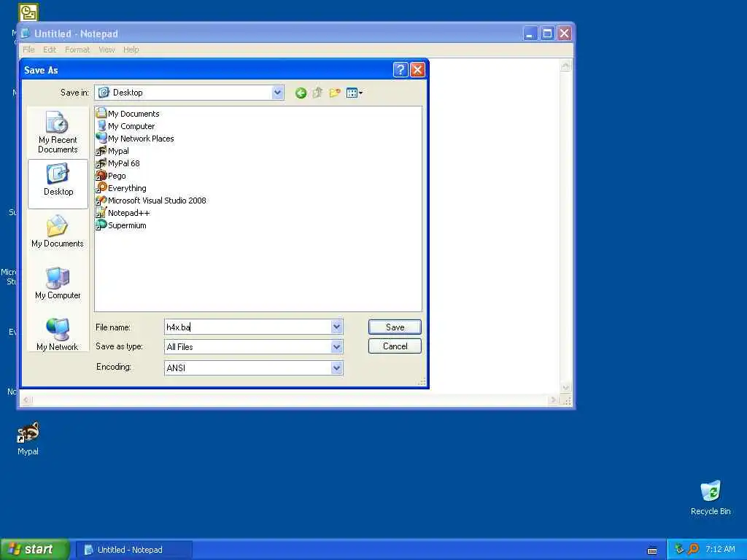
Task: Expand the Save as type dropdown
Action: coord(336,346)
